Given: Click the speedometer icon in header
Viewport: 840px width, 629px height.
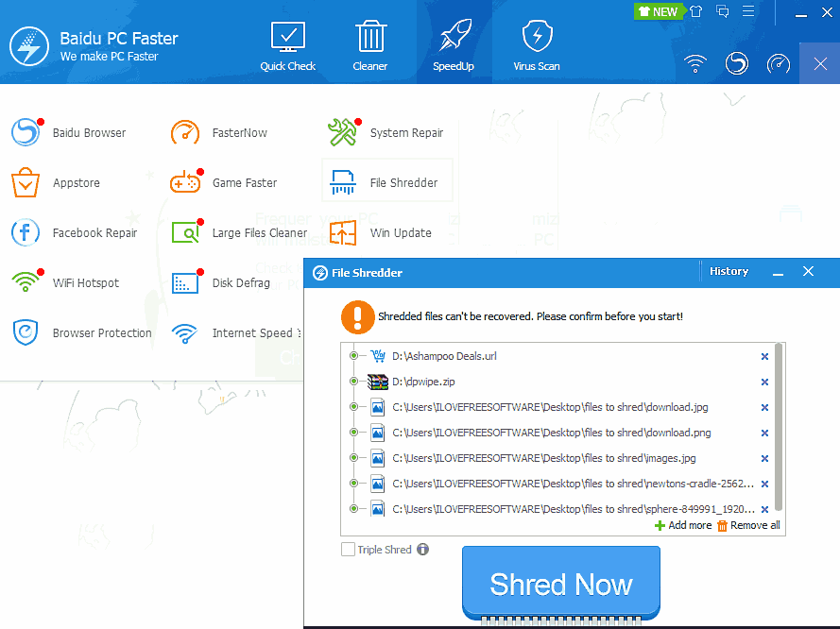Looking at the screenshot, I should coord(779,63).
